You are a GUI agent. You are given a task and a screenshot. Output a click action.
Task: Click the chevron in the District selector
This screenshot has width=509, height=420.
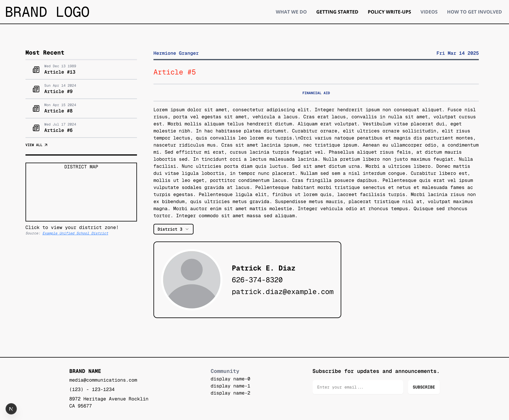187,229
